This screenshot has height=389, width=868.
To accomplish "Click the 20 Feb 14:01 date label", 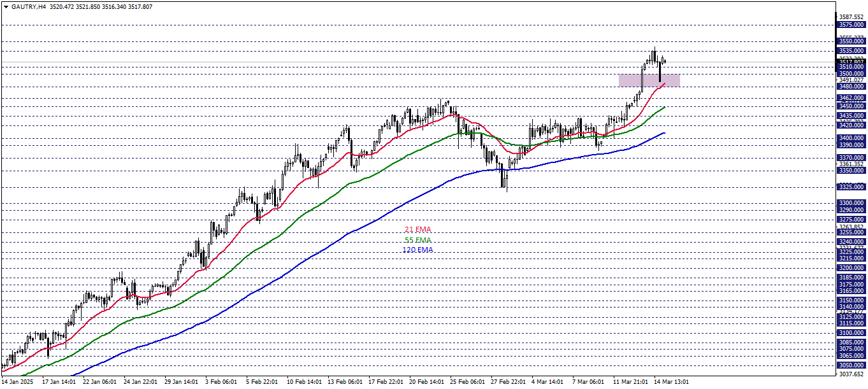I will 426,382.
